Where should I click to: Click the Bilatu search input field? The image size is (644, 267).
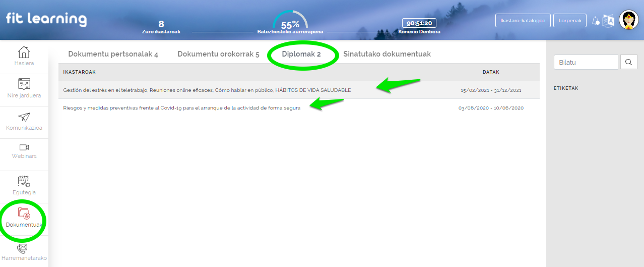click(x=586, y=62)
